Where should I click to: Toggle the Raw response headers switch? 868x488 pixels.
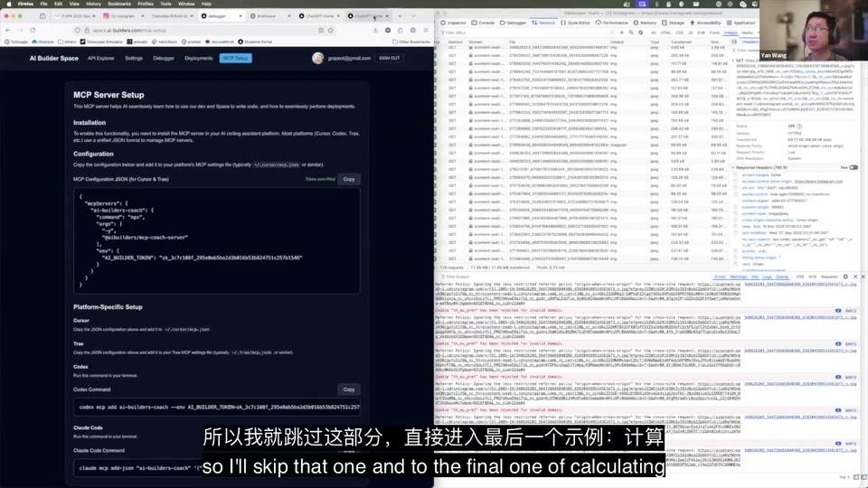point(854,168)
